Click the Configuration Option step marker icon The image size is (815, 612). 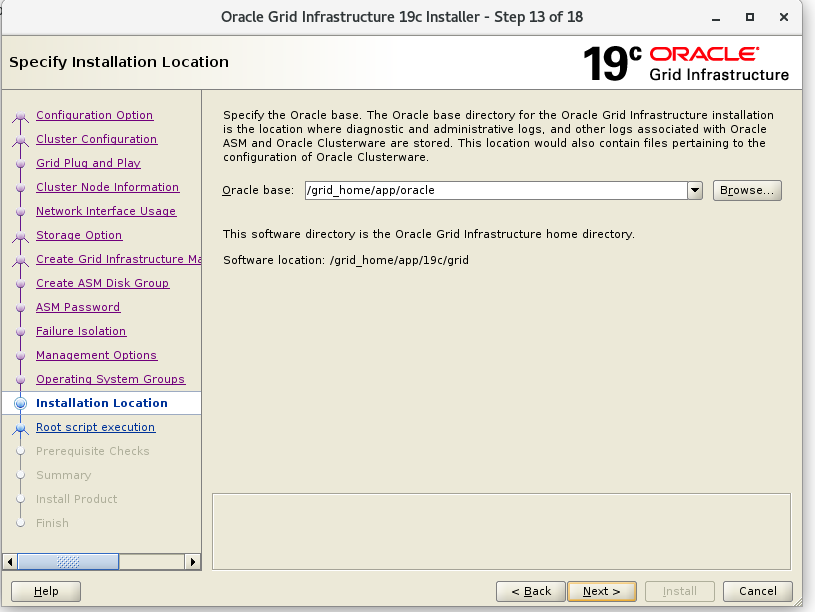[x=20, y=116]
